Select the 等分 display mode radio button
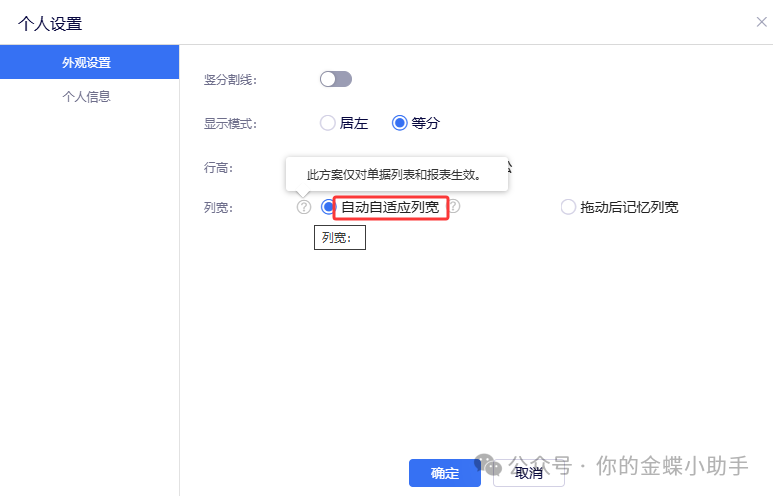 tap(400, 123)
